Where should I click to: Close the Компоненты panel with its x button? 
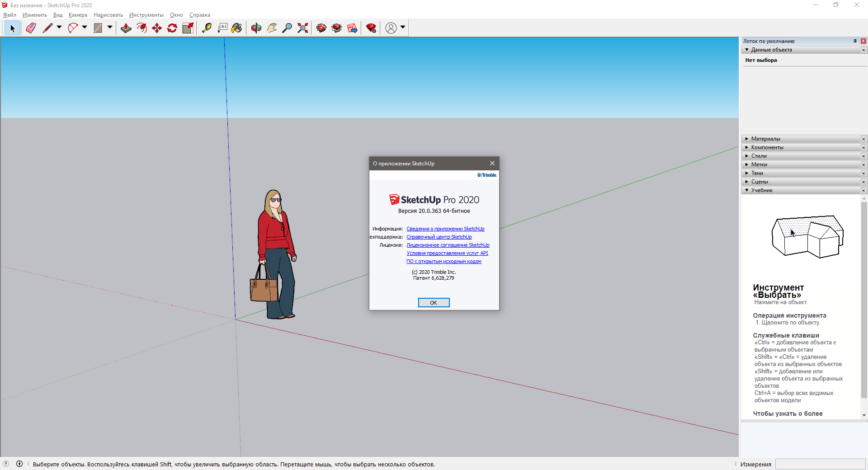(863, 147)
